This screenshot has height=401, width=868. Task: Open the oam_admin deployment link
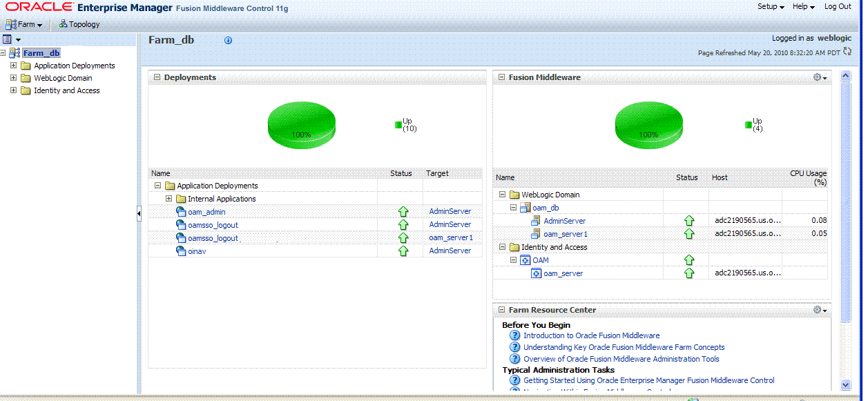tap(206, 212)
